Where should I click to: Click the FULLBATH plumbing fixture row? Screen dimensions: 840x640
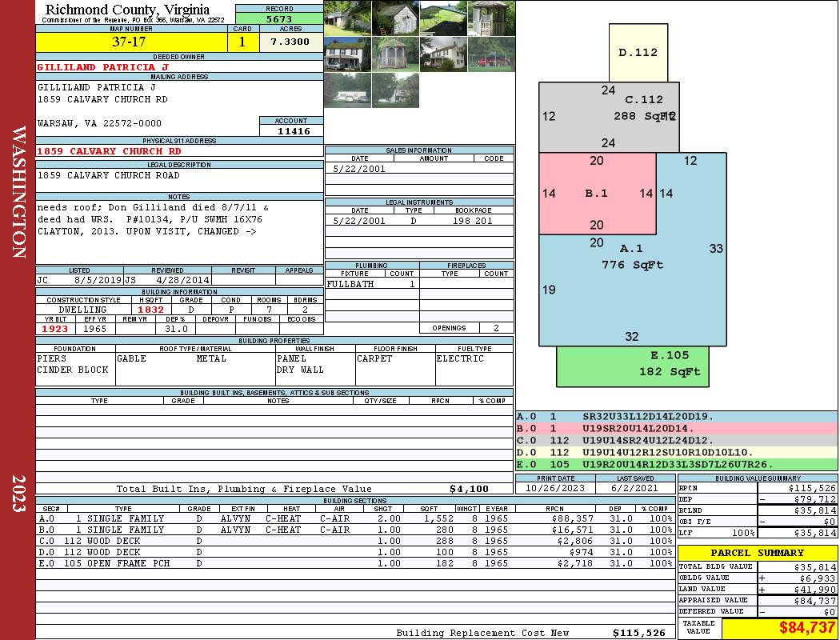(x=372, y=284)
